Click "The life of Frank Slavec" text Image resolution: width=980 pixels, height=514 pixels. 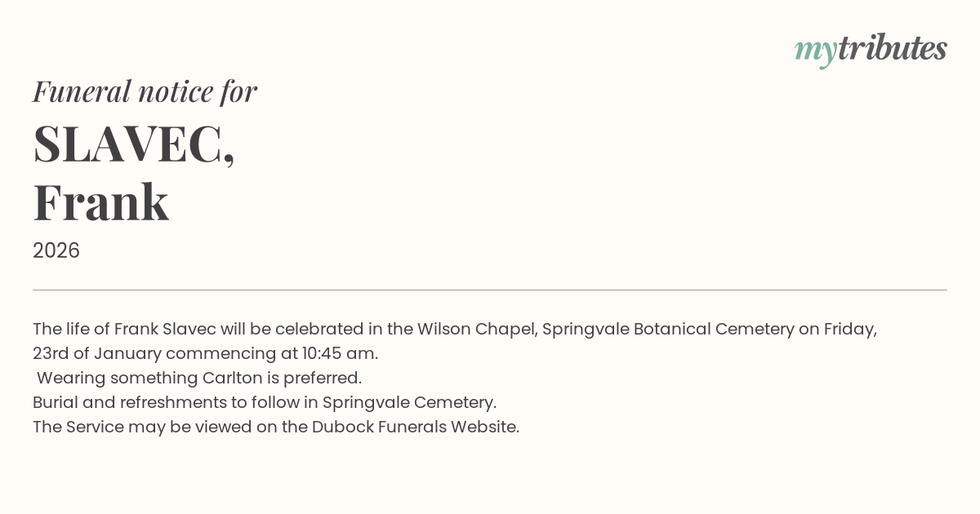pyautogui.click(x=122, y=329)
